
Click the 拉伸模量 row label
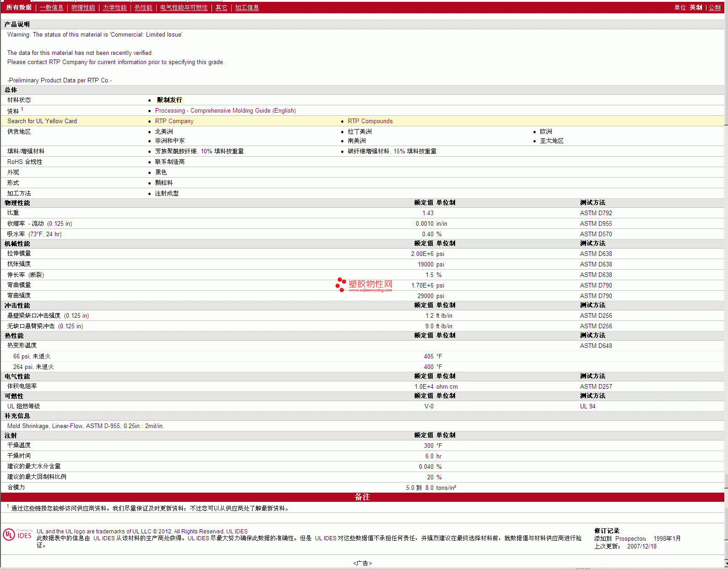click(19, 254)
